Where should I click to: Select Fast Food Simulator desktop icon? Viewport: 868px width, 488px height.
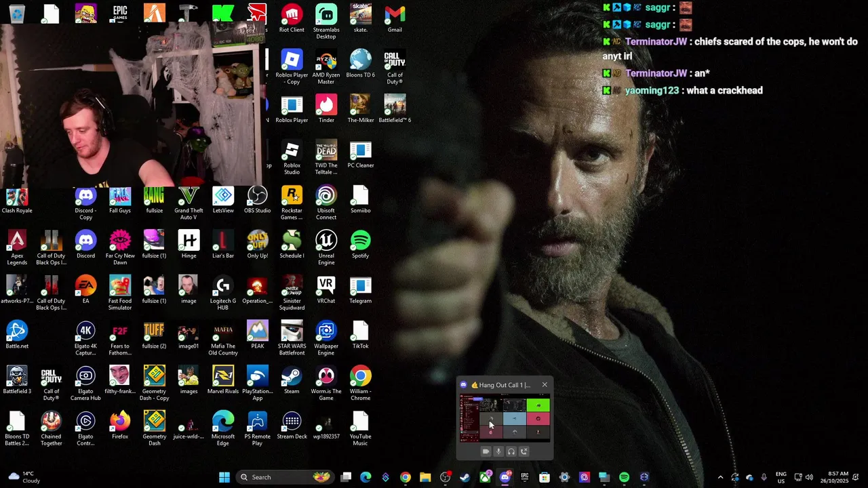[120, 293]
